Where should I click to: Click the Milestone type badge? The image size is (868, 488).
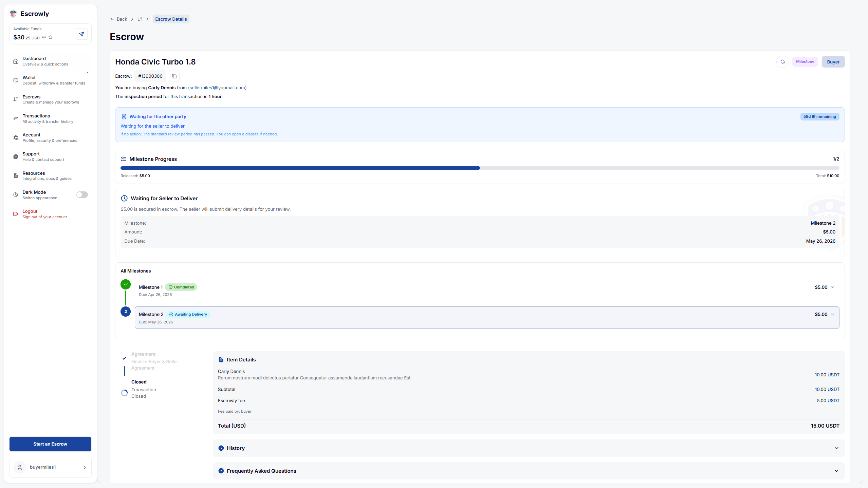pyautogui.click(x=805, y=62)
